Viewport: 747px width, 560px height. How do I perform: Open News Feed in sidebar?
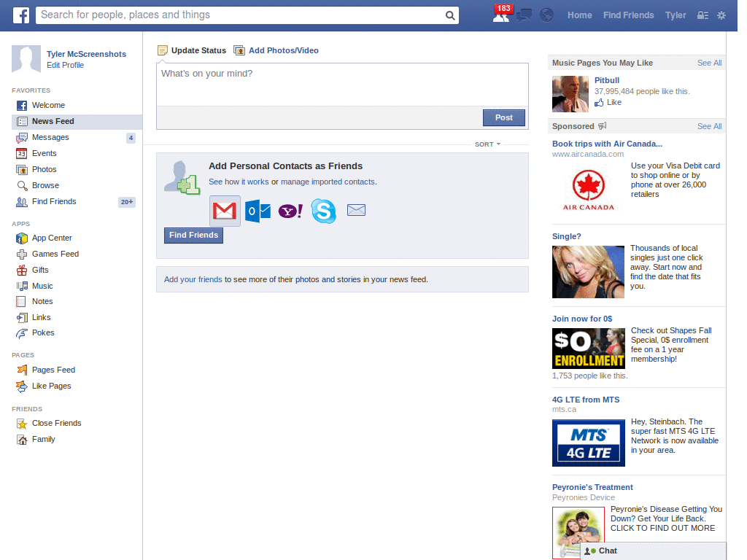pos(77,122)
